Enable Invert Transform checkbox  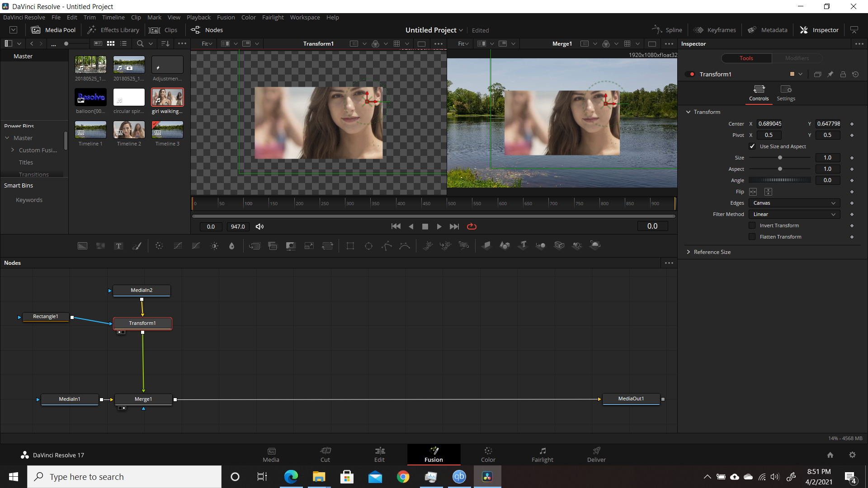(752, 225)
